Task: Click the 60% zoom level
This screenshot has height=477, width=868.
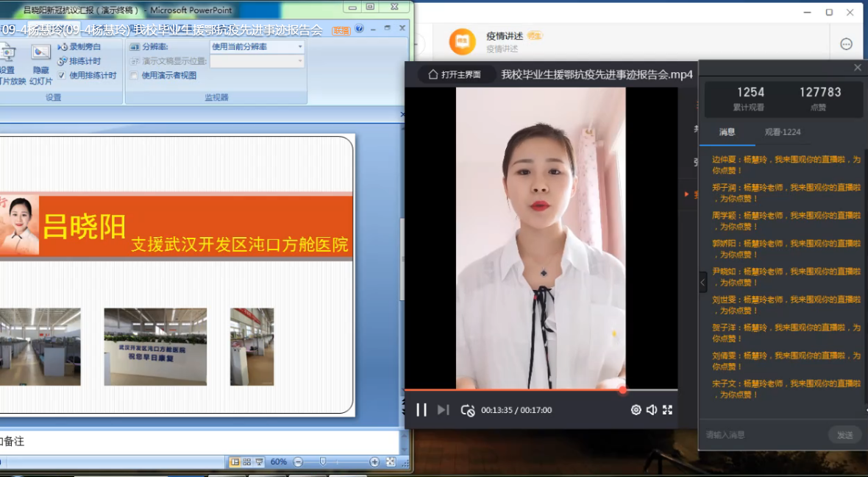Action: point(279,462)
